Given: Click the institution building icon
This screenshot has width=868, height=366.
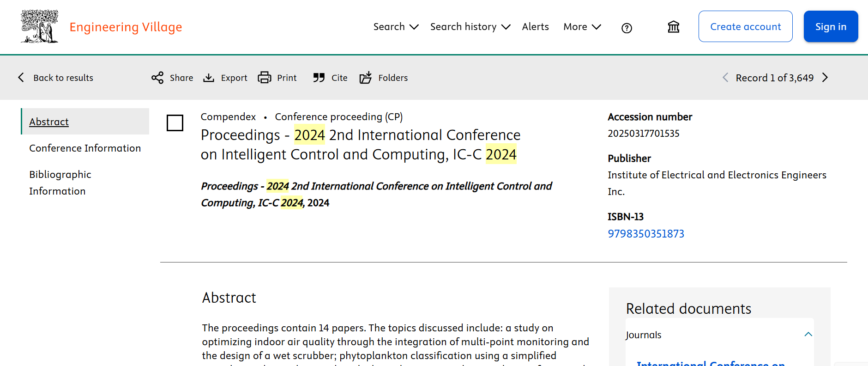Looking at the screenshot, I should pyautogui.click(x=673, y=27).
